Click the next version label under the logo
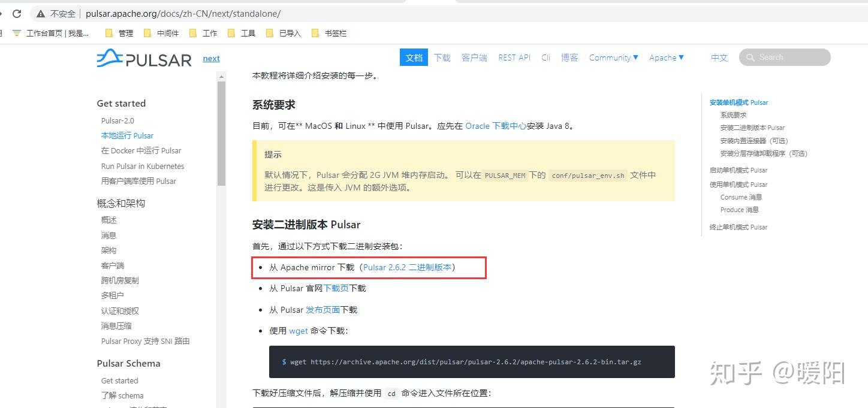The width and height of the screenshot is (868, 408). pos(211,58)
